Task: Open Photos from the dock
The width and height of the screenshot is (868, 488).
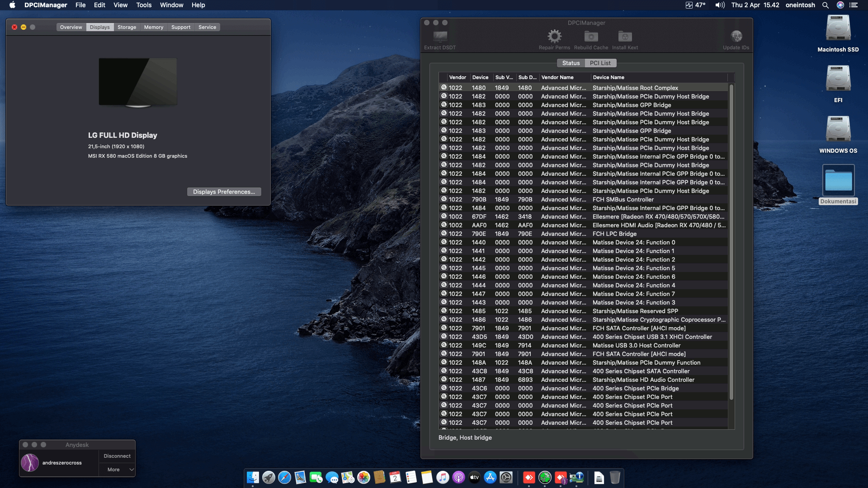Action: click(x=363, y=477)
